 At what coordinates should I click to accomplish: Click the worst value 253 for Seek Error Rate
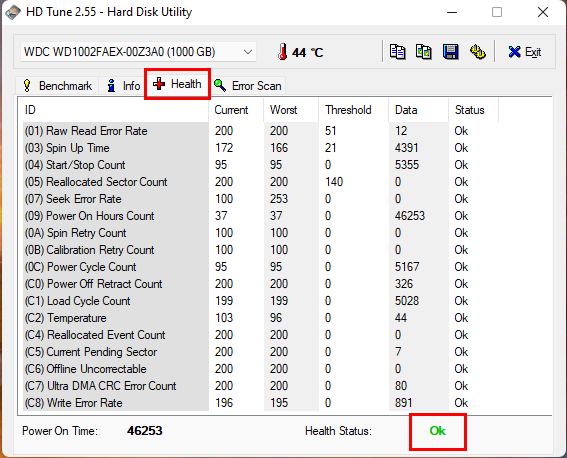(x=279, y=199)
